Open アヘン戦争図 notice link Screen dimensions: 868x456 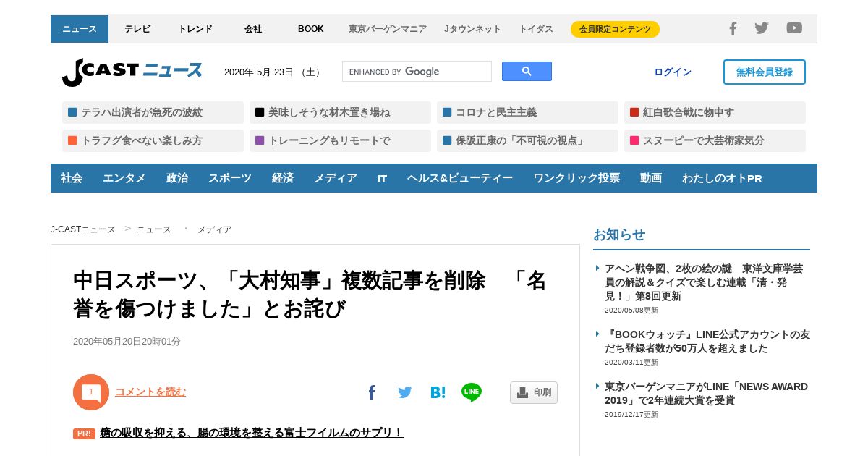704,282
